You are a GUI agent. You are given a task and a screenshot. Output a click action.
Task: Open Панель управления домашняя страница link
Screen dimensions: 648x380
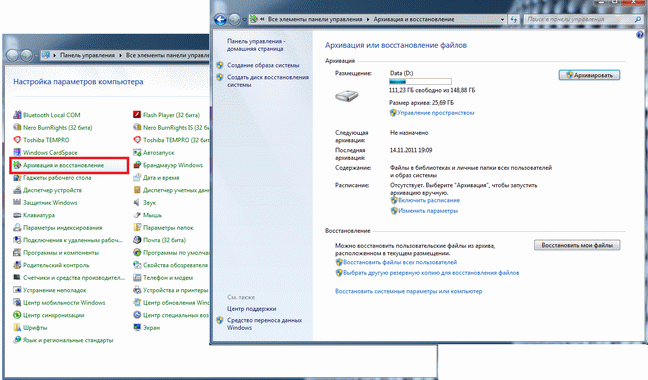tap(256, 45)
